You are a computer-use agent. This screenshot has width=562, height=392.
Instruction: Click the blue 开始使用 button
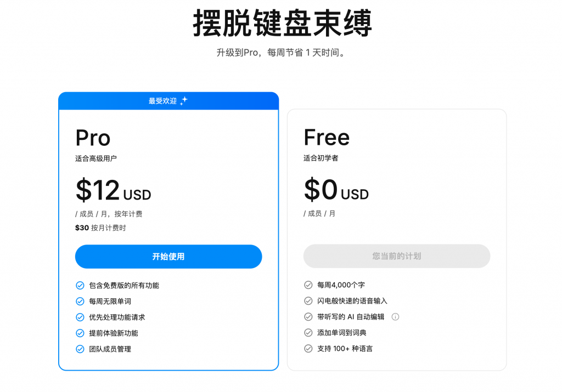[x=168, y=257]
